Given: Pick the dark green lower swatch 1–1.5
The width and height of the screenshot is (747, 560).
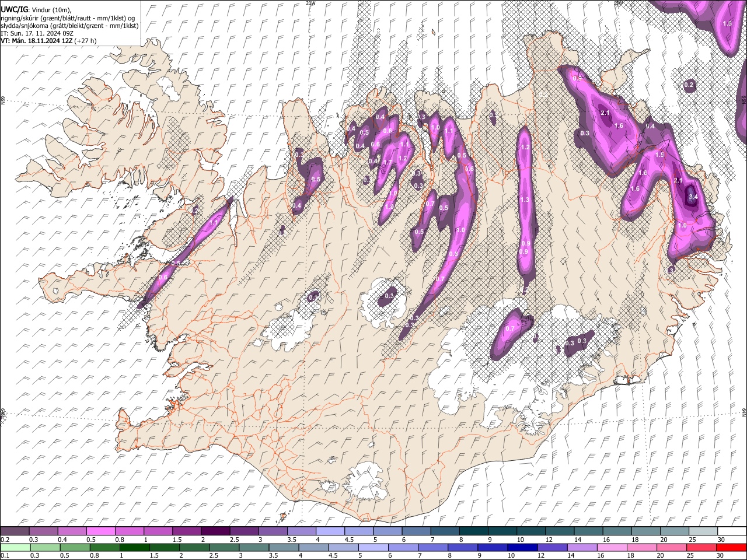Looking at the screenshot, I should [x=135, y=547].
